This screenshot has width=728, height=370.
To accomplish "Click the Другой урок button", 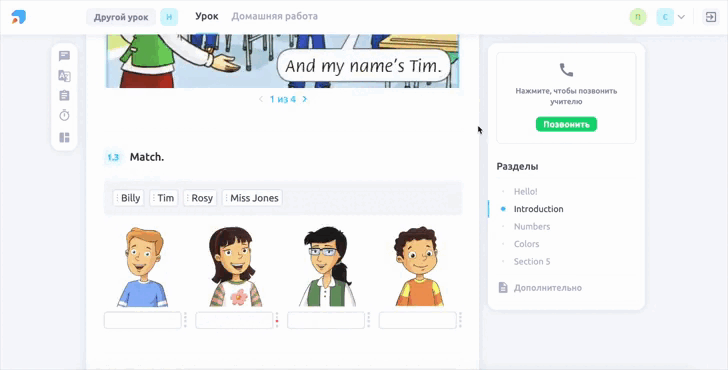I will point(121,17).
